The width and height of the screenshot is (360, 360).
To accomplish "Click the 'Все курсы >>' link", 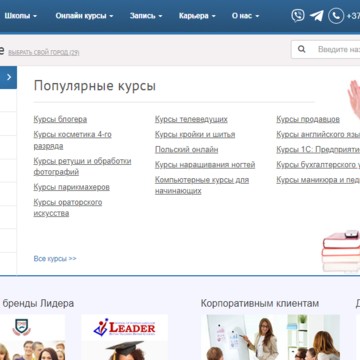I will pyautogui.click(x=55, y=259).
